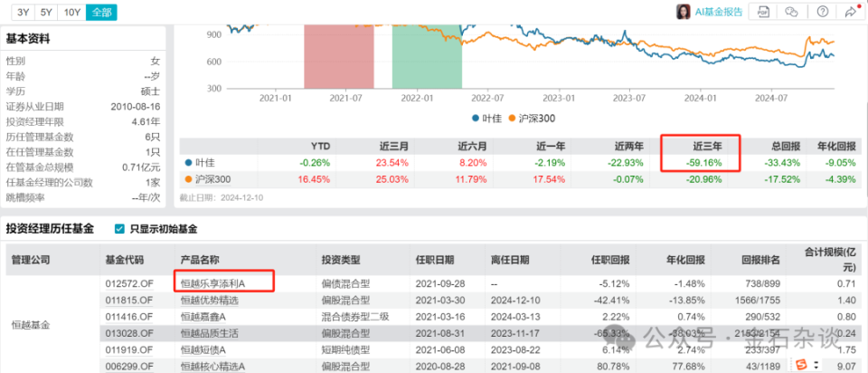Toggle the 沪深300 chart legend series
The width and height of the screenshot is (868, 373).
point(532,118)
